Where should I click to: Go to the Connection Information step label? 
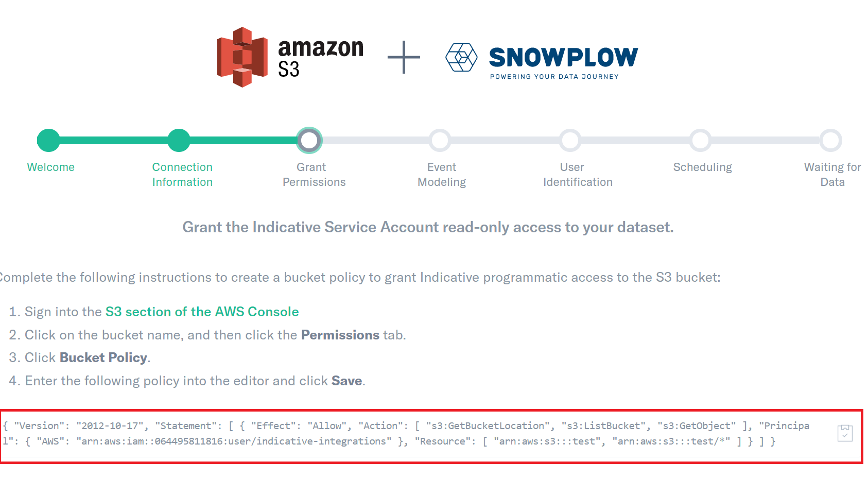(x=182, y=175)
